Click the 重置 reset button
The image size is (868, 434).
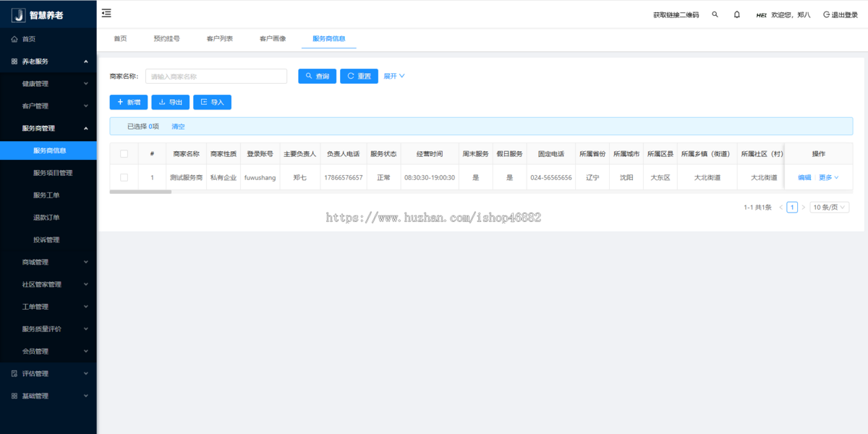click(359, 76)
